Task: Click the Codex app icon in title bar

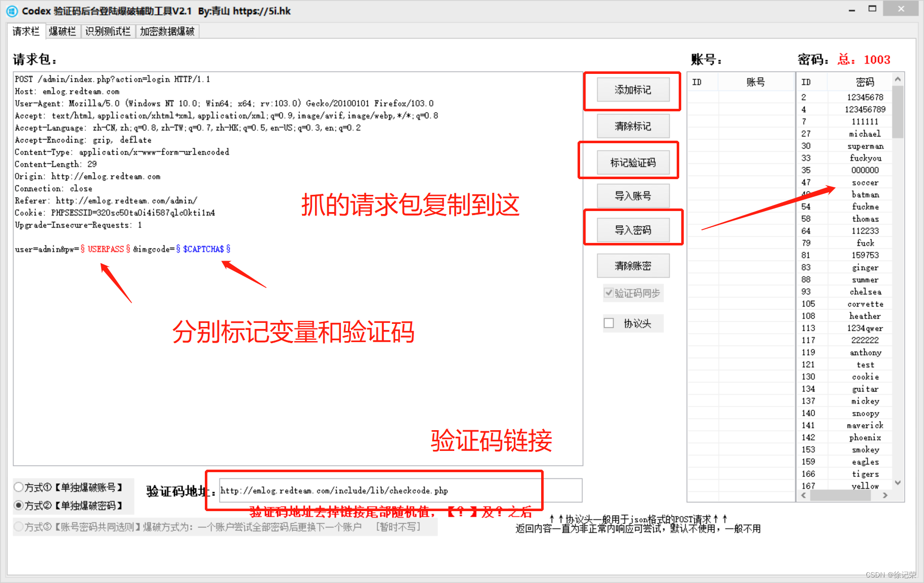Action: (x=12, y=11)
